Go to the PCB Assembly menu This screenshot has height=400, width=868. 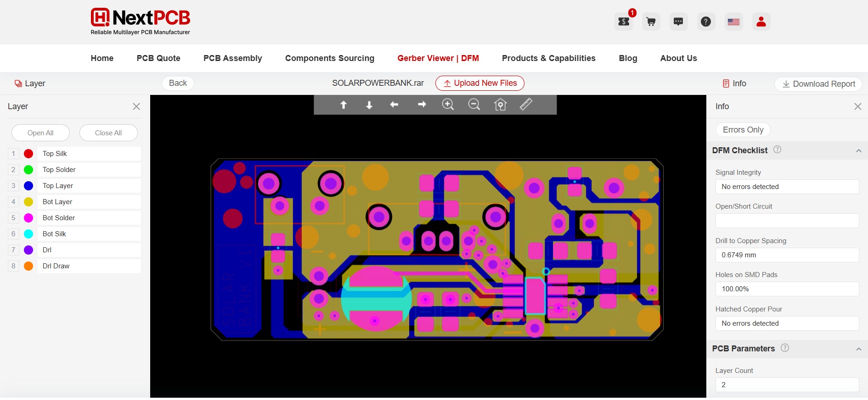tap(232, 58)
